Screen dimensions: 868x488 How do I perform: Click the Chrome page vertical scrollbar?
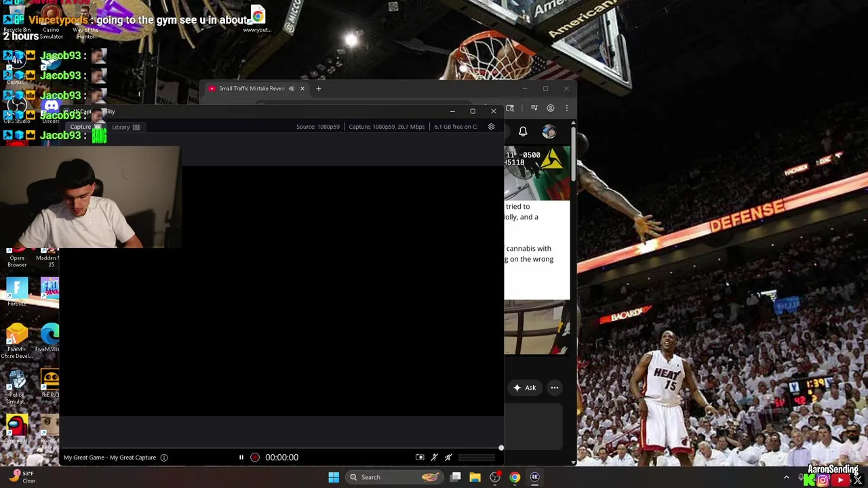[x=574, y=152]
